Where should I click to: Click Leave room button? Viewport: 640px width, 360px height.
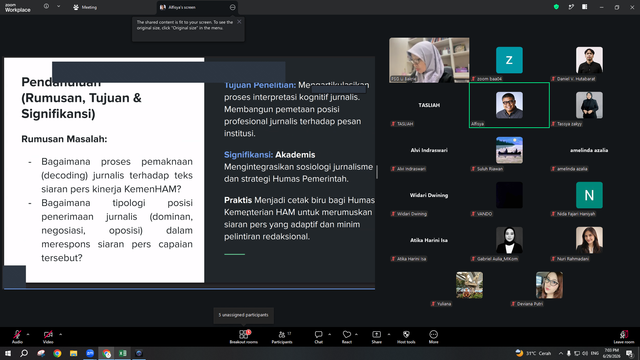[x=624, y=337]
